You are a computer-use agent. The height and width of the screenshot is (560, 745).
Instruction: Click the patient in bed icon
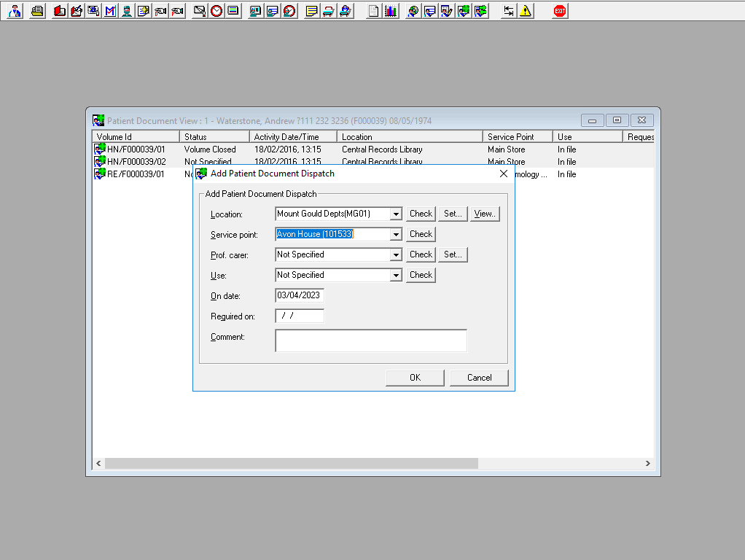346,11
